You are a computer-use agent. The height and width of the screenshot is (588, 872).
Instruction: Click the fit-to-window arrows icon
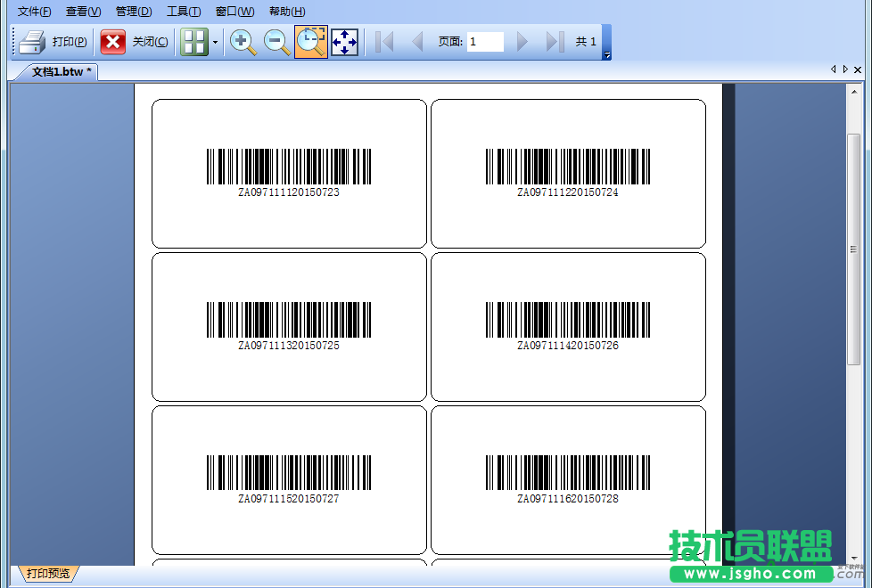[345, 42]
